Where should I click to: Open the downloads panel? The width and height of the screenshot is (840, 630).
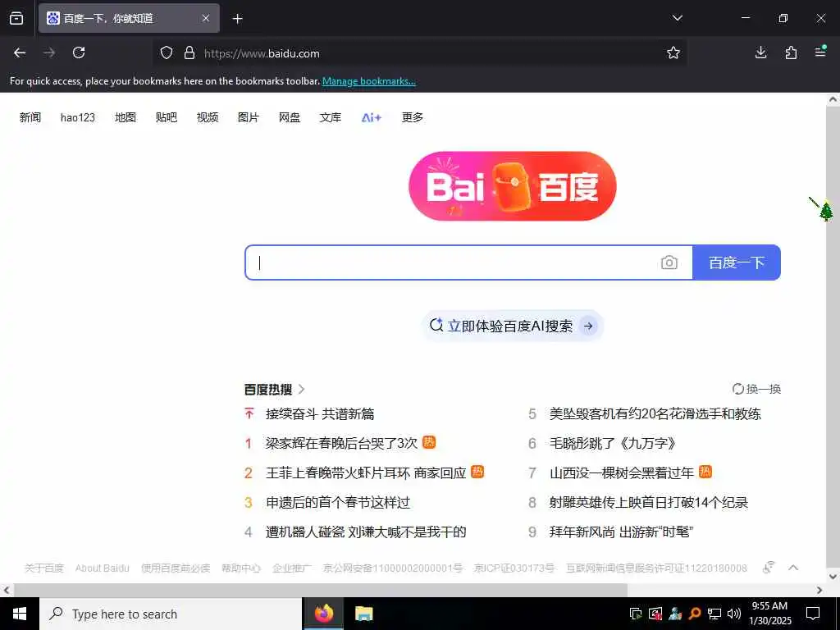point(760,52)
